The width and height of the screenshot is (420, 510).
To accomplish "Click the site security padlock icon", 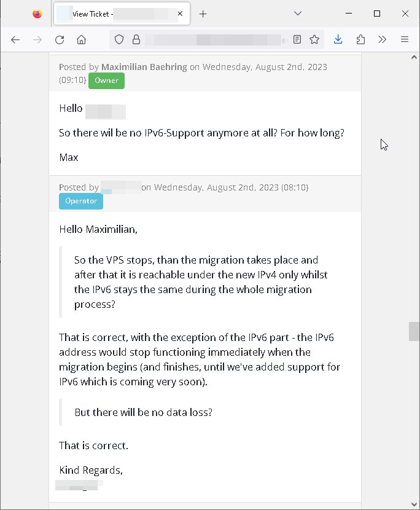I will click(136, 40).
